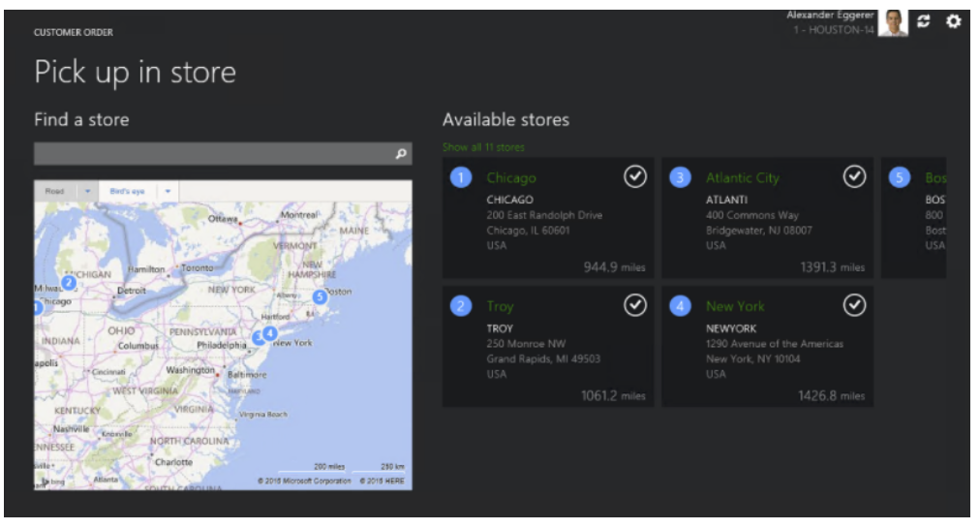Click '200 East Randolph Drive' address

click(x=544, y=215)
